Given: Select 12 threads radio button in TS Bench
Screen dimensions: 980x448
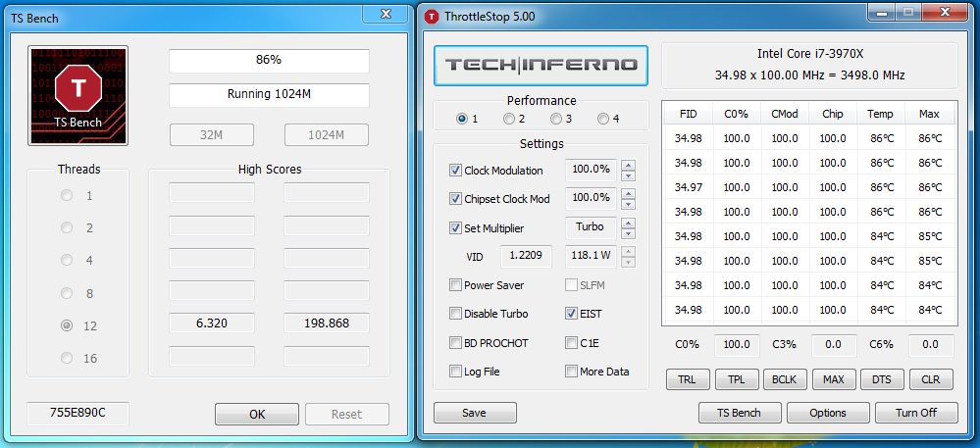Looking at the screenshot, I should click(67, 325).
